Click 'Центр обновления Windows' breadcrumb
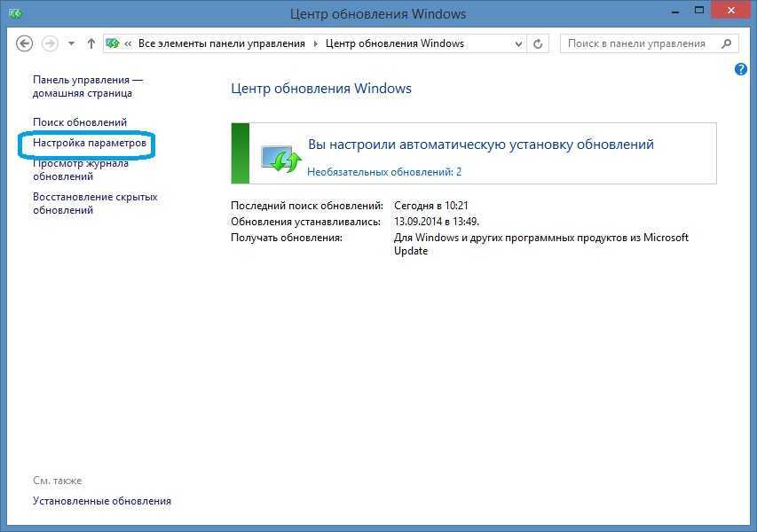 coord(394,44)
